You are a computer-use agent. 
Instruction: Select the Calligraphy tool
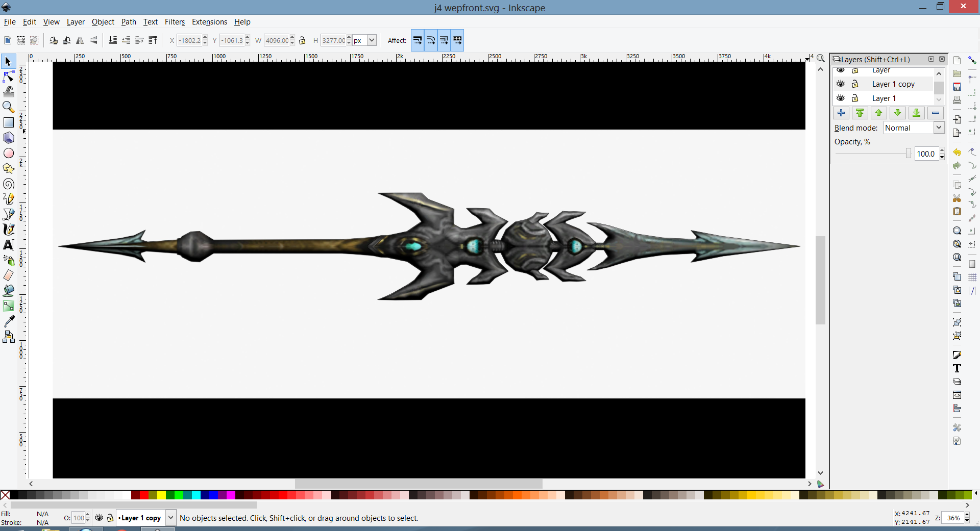[8, 230]
